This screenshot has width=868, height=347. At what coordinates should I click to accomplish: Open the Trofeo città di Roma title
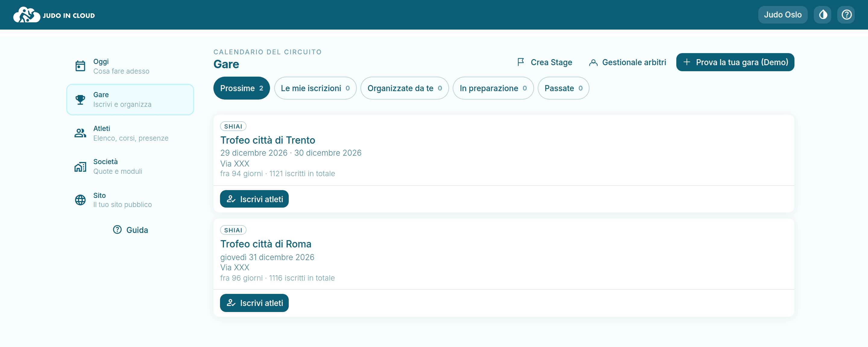266,244
